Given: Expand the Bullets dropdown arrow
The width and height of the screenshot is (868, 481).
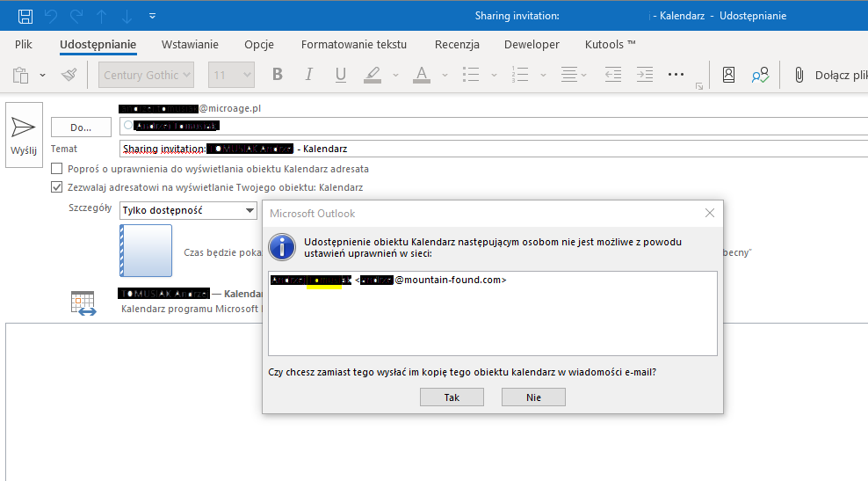Looking at the screenshot, I should [494, 75].
